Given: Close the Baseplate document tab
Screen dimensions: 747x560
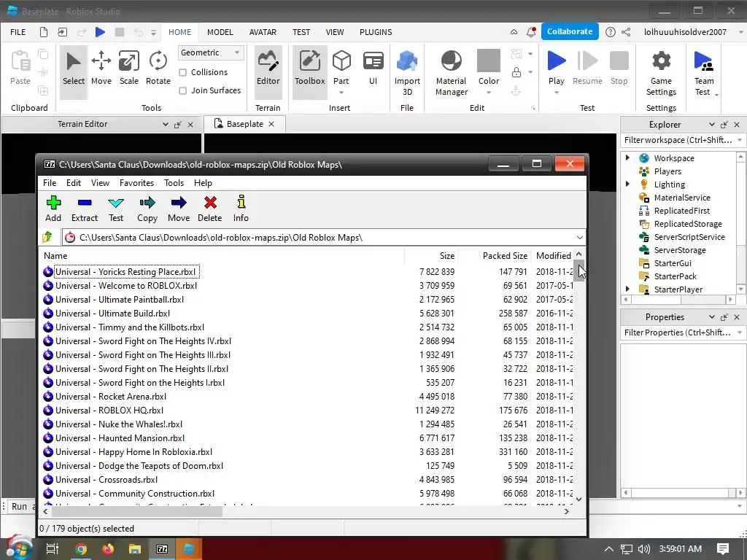Looking at the screenshot, I should click(271, 124).
